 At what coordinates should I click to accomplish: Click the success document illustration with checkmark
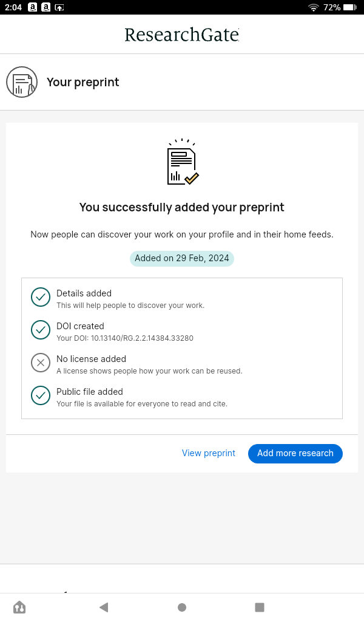182,163
